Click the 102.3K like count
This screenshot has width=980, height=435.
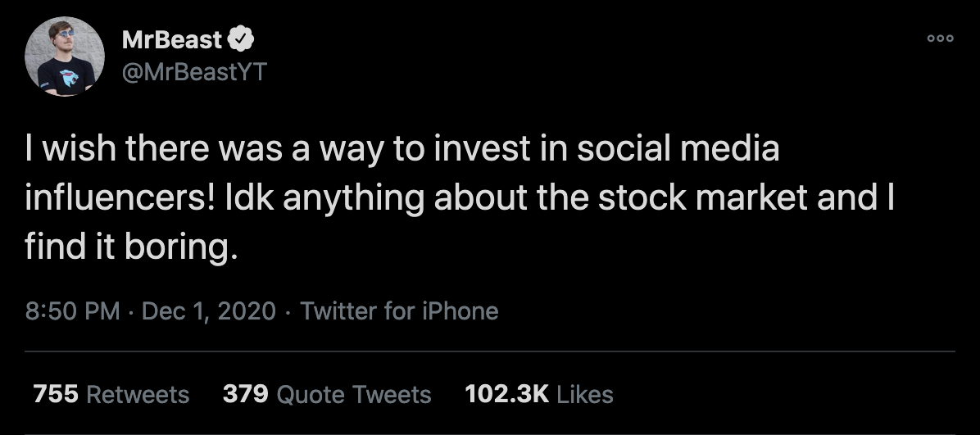(506, 394)
